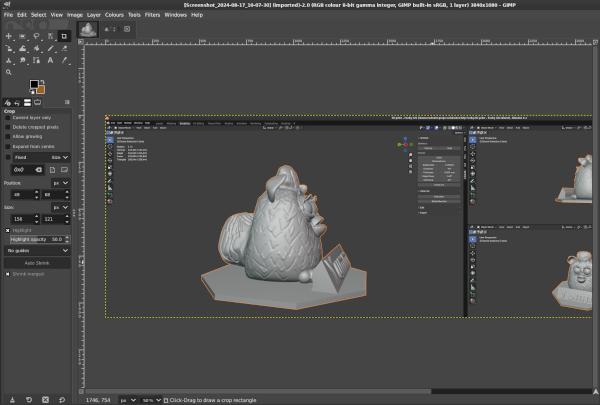Open the Position unit px dropdown

pyautogui.click(x=60, y=183)
